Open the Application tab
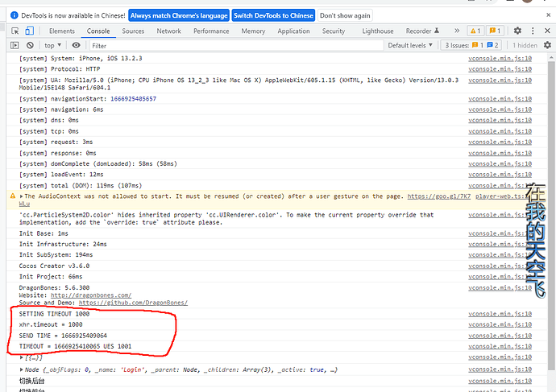The width and height of the screenshot is (556, 392). 293,31
